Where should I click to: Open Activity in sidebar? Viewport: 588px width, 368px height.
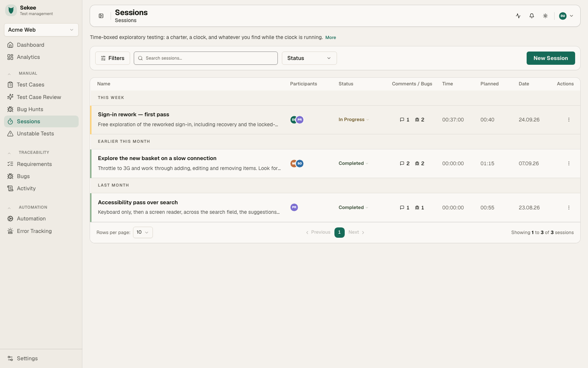point(41,188)
